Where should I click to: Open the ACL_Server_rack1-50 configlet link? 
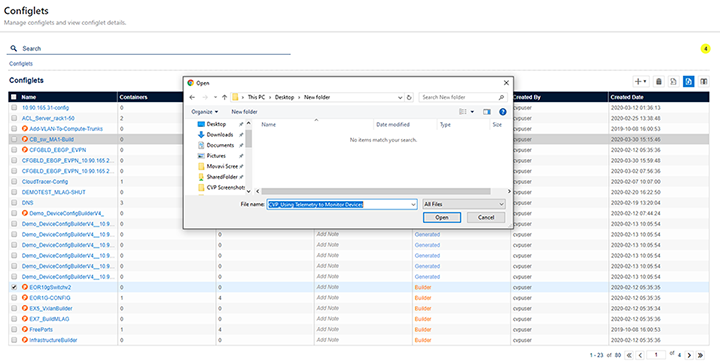(48, 118)
